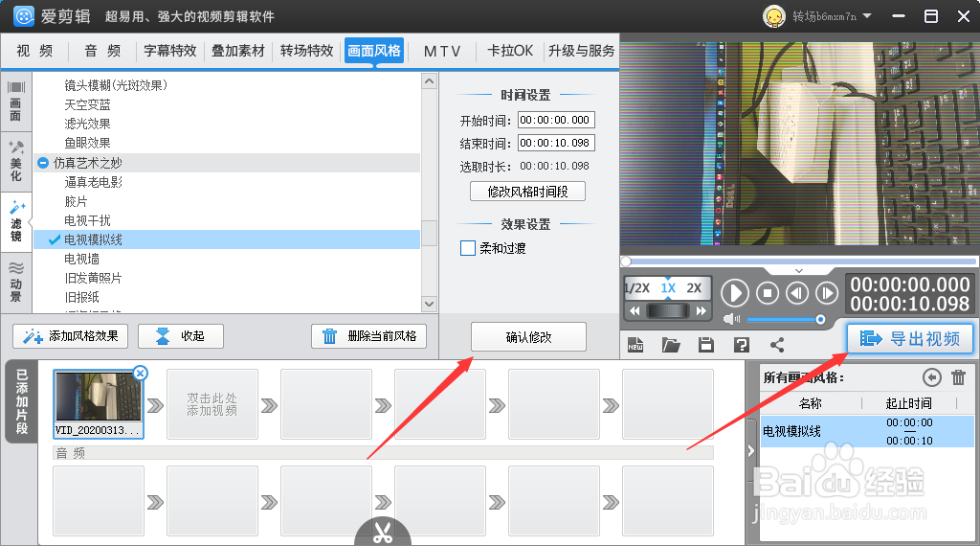Click the 画面风格 tab
980x546 pixels.
coord(374,51)
